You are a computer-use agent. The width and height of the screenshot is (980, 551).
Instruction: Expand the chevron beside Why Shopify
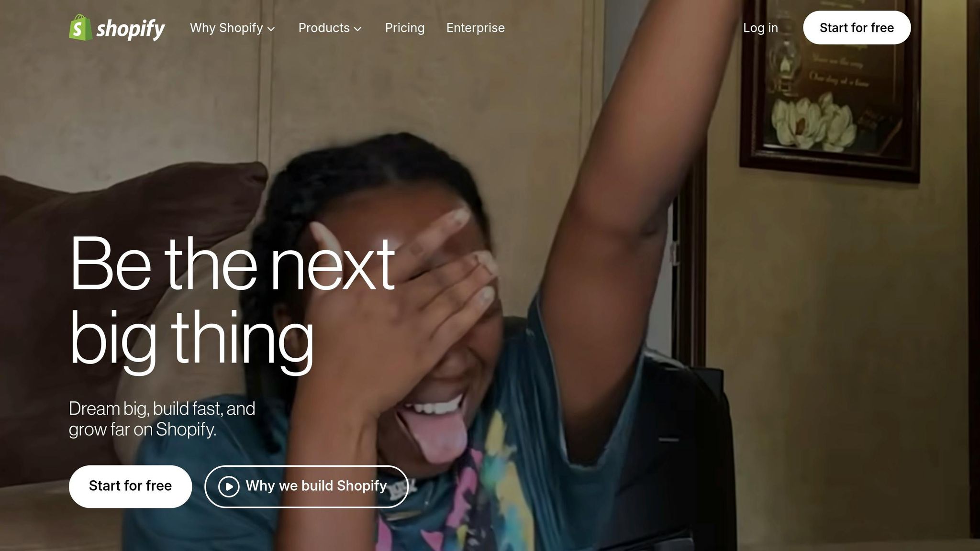[271, 29]
